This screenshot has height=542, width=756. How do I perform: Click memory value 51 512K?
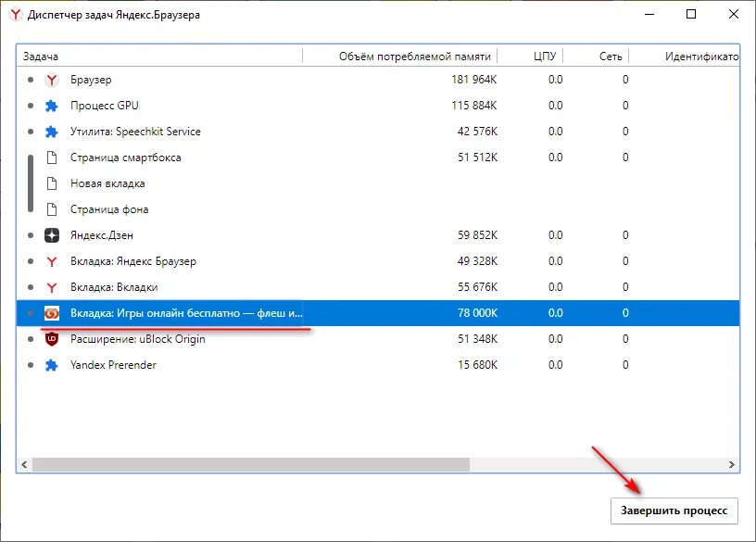point(477,158)
